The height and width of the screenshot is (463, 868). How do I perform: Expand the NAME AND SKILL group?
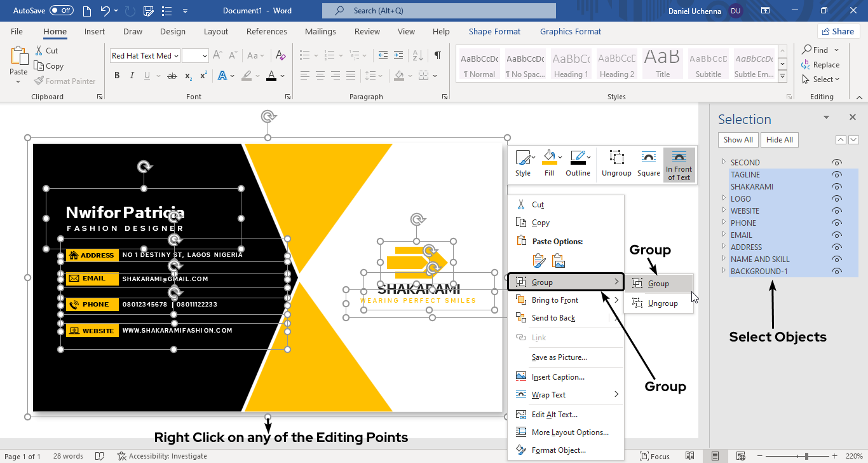[x=723, y=259]
